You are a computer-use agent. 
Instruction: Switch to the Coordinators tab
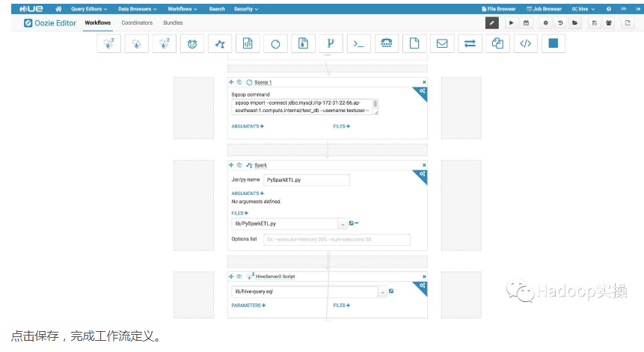click(x=137, y=23)
